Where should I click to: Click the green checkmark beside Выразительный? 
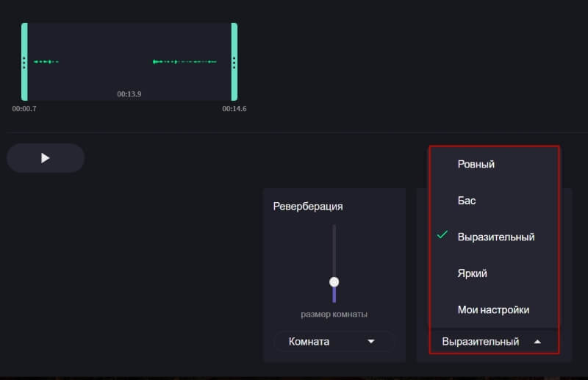[442, 236]
